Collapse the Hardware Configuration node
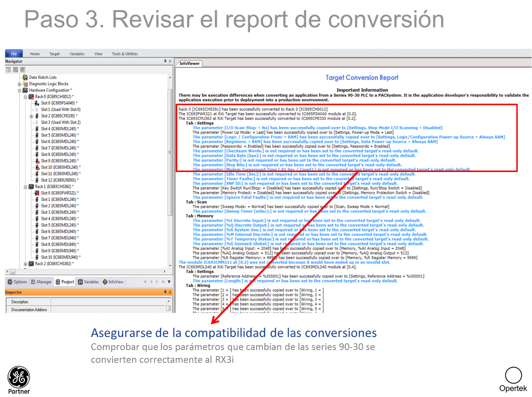 [x=20, y=91]
